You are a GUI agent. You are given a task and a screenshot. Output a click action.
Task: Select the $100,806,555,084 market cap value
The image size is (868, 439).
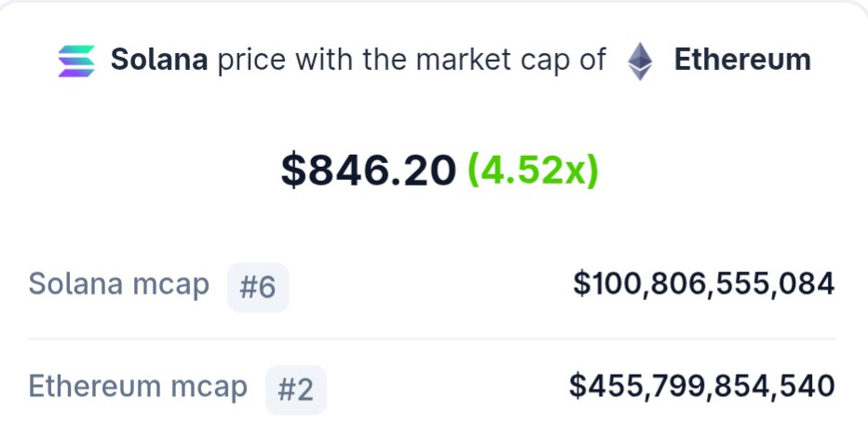coord(703,283)
